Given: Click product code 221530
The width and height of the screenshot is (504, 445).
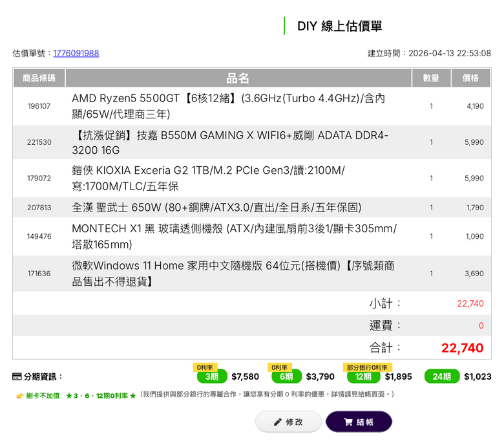Looking at the screenshot, I should click(x=39, y=142).
